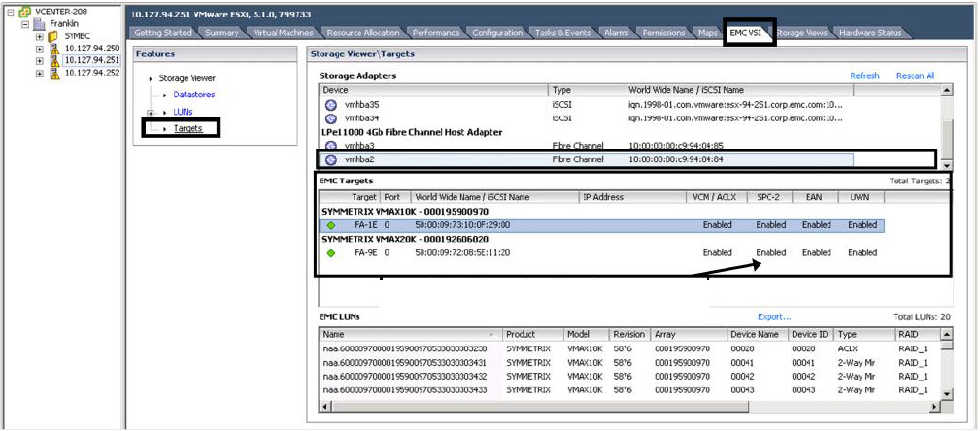Open the Tasks & Events tab
Viewport: 980px width, 431px height.
click(x=562, y=32)
